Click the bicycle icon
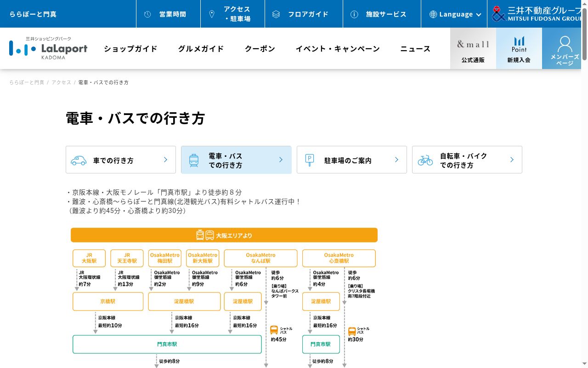Viewport: 588px width, 368px height. (425, 160)
